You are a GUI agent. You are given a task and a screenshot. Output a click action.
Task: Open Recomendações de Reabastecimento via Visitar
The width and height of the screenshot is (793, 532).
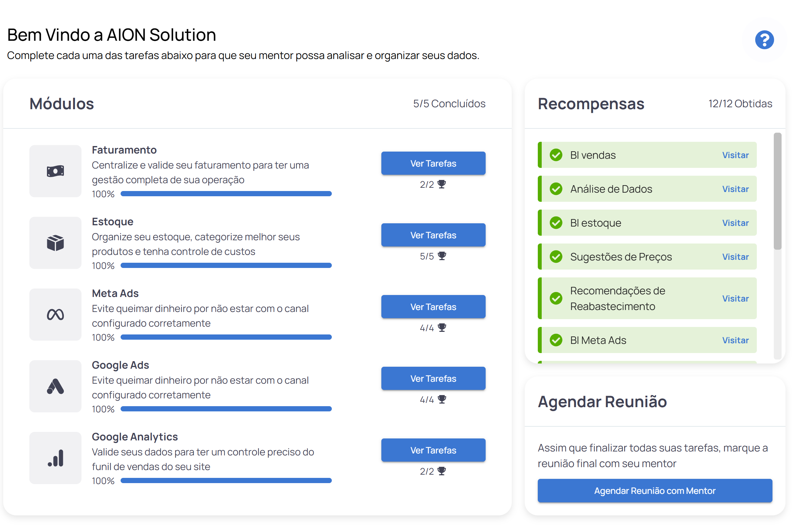coord(735,298)
